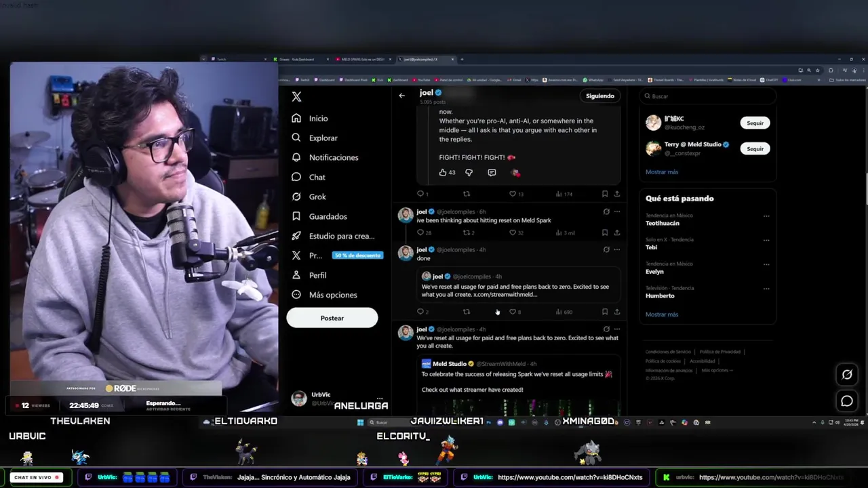
Task: Share the Meld Spark reset post
Action: 616,232
